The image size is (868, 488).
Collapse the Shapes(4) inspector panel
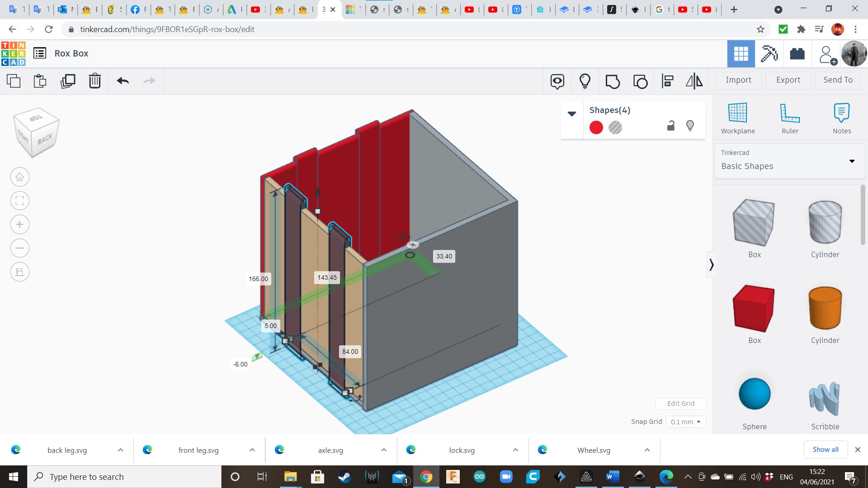[x=572, y=114]
